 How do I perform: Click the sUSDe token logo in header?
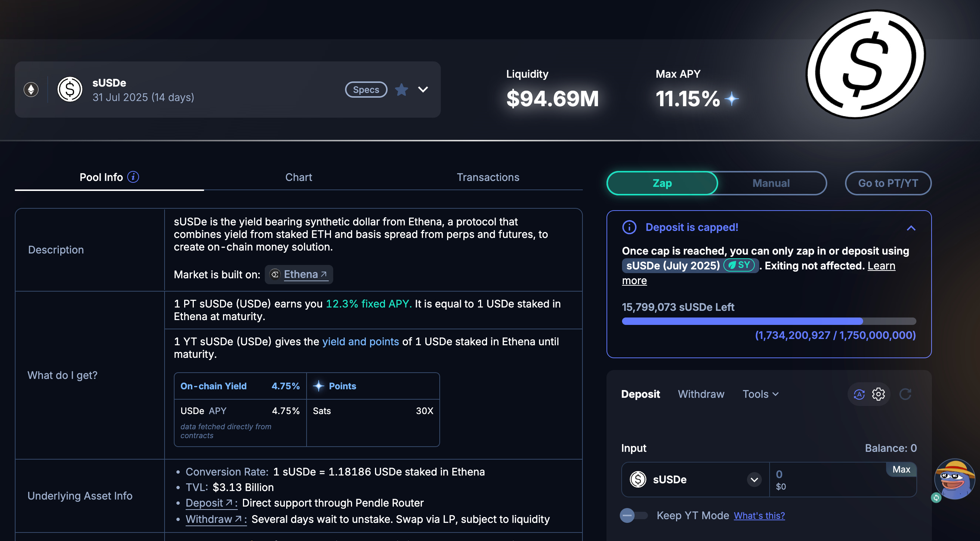tap(70, 90)
